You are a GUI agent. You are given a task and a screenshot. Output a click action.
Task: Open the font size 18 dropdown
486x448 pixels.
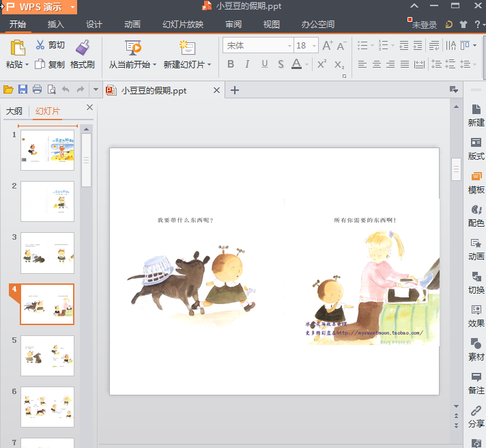tap(314, 46)
